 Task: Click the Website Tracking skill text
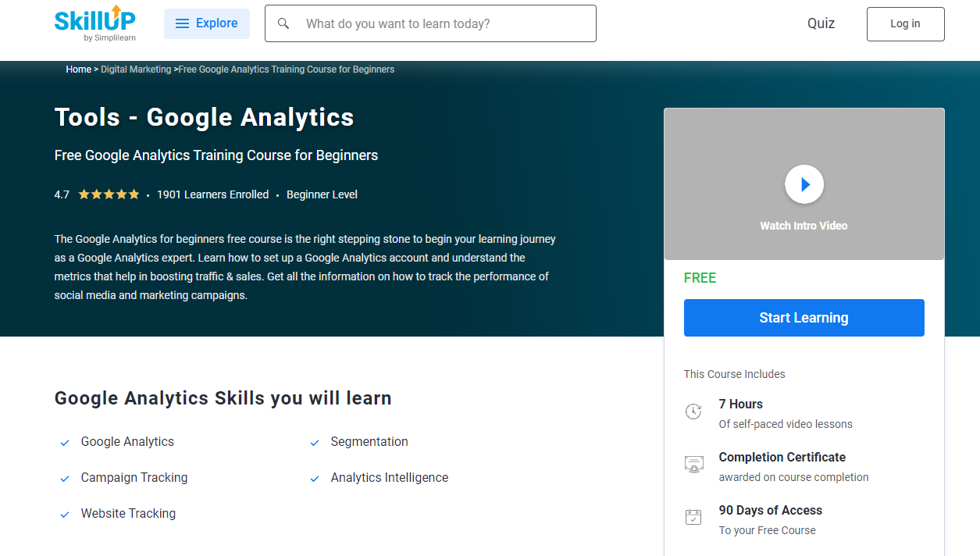(128, 513)
